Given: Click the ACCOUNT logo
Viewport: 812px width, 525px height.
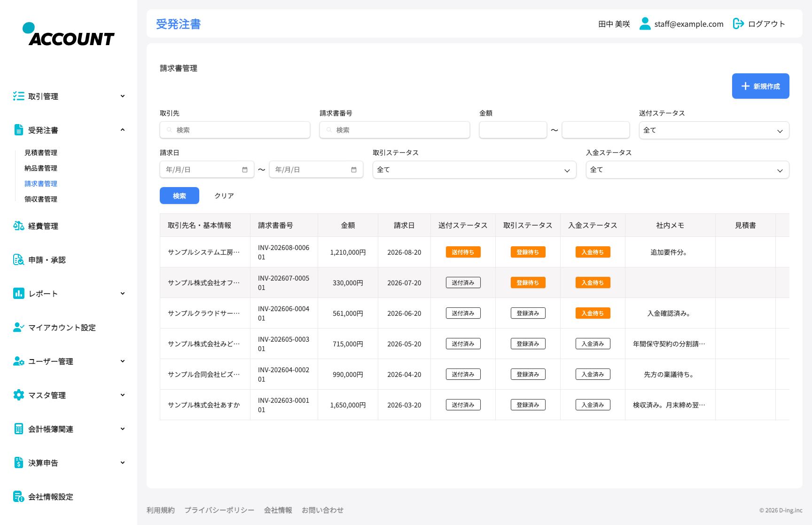Looking at the screenshot, I should 69,34.
